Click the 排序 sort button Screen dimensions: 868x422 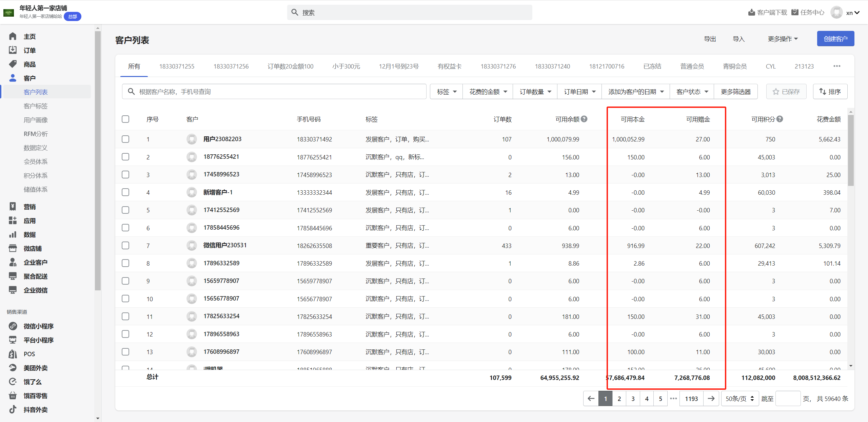click(x=830, y=92)
